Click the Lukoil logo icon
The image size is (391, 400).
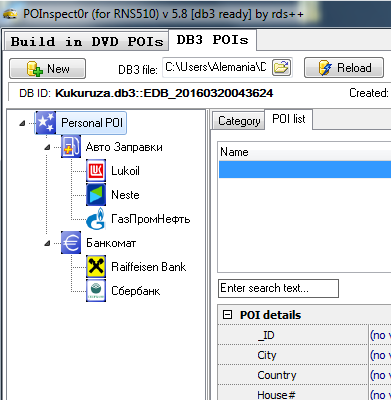(96, 171)
